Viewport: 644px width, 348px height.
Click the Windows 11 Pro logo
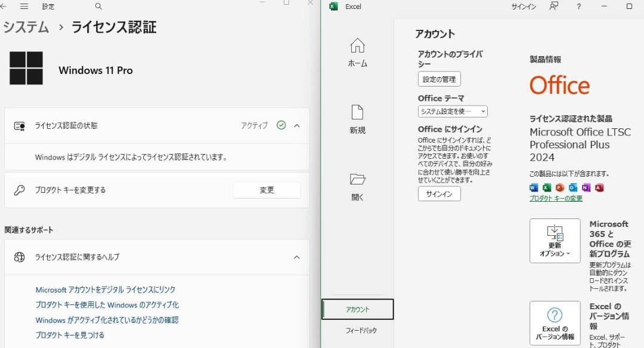coord(26,68)
